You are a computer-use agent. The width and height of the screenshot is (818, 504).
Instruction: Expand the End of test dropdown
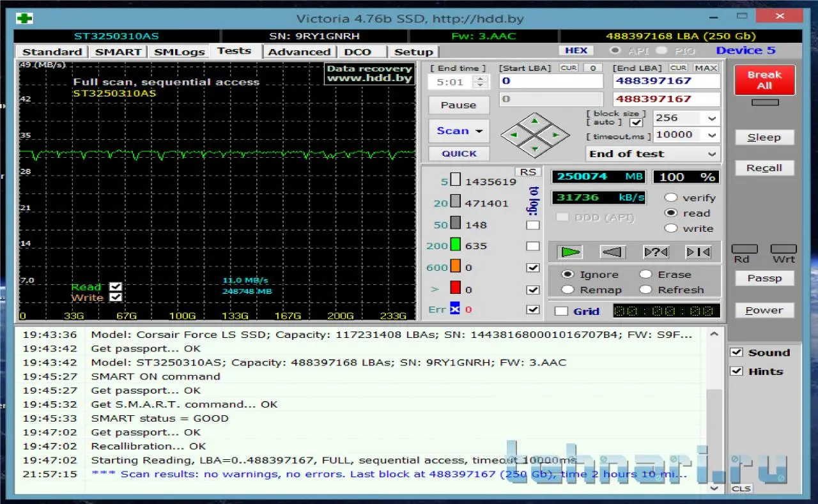(712, 154)
